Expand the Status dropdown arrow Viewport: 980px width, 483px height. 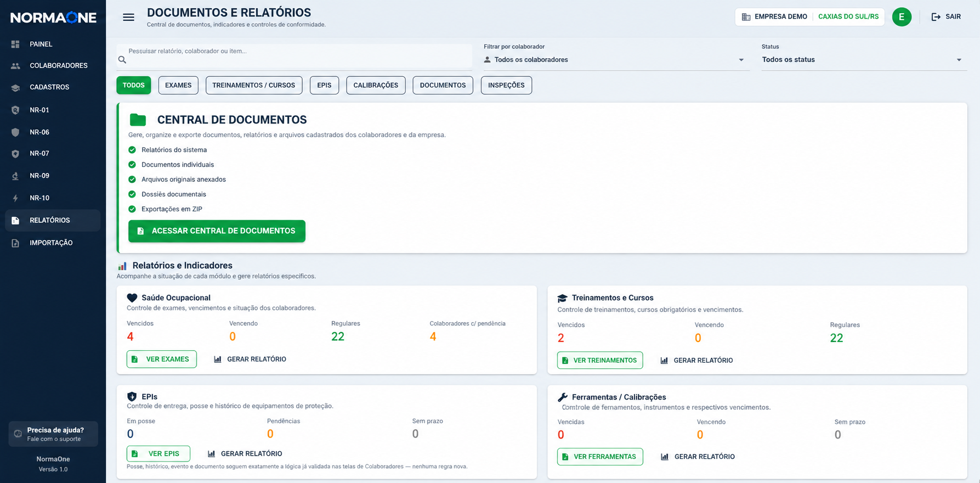[959, 60]
